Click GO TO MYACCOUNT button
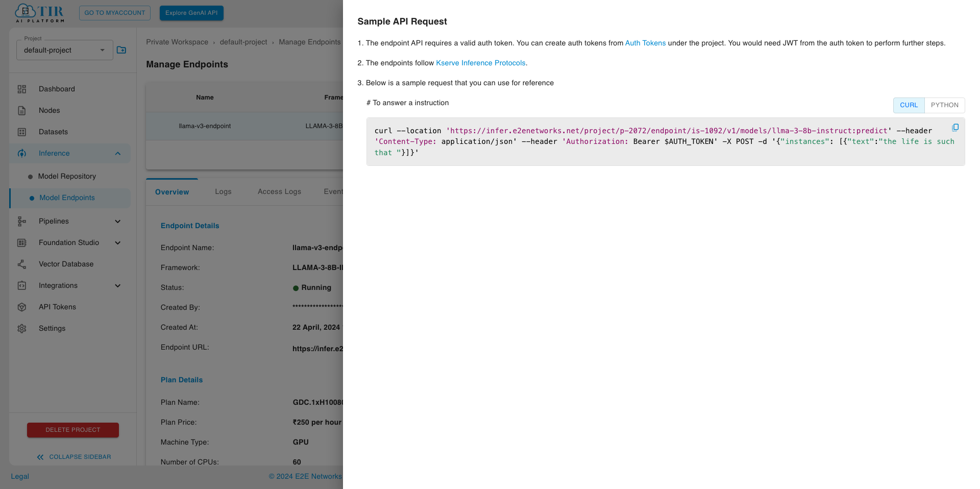Viewport: 980px width, 489px height. [115, 13]
